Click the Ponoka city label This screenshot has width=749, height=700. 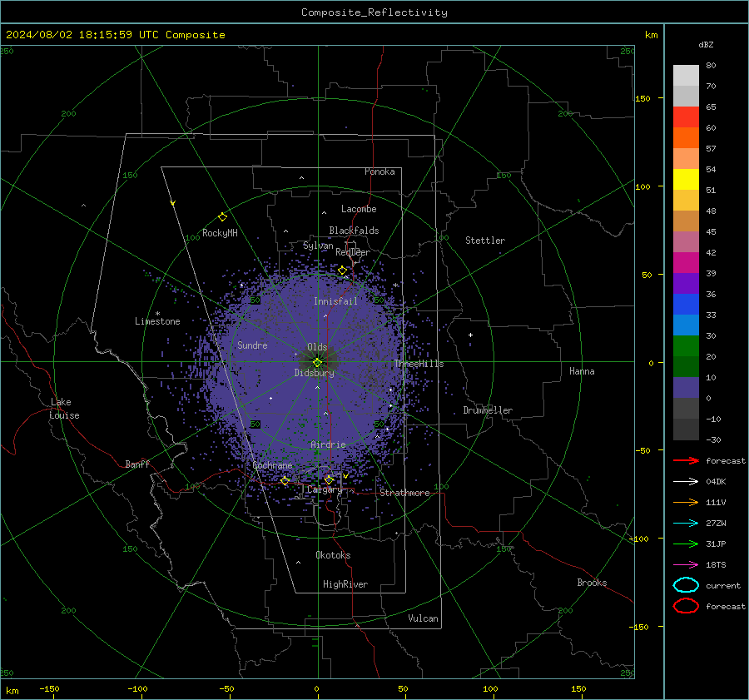(x=379, y=171)
